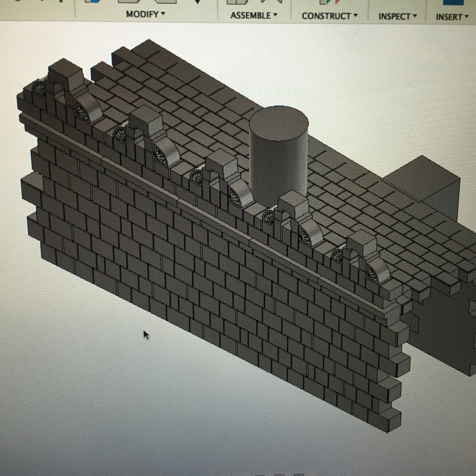Open the MODIFY dropdown menu

[145, 14]
